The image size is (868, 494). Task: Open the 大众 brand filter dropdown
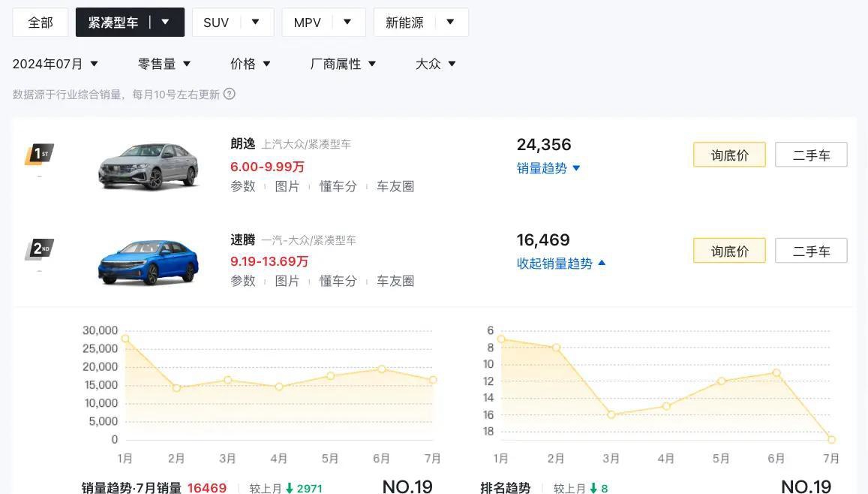(436, 65)
